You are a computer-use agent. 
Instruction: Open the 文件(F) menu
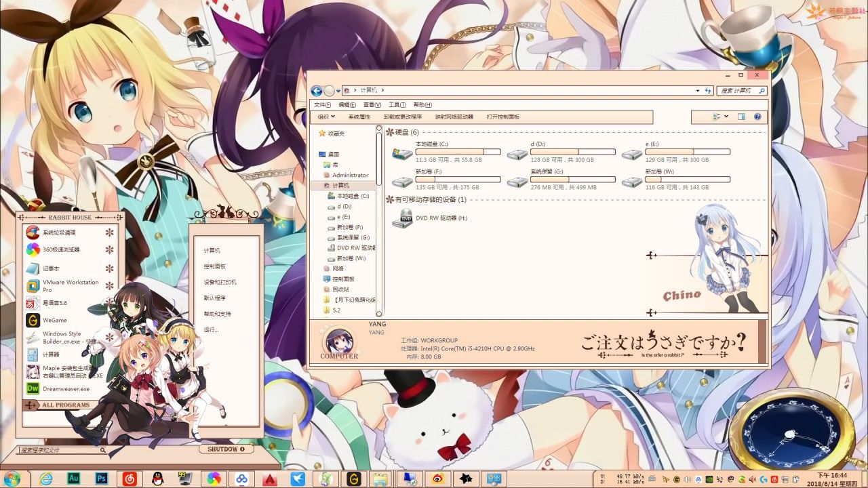tap(323, 105)
